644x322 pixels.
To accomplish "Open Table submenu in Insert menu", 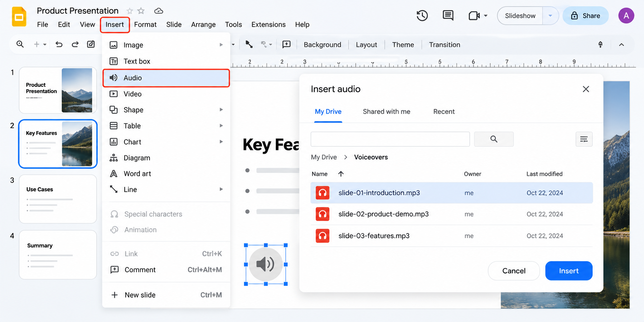I will (x=166, y=126).
